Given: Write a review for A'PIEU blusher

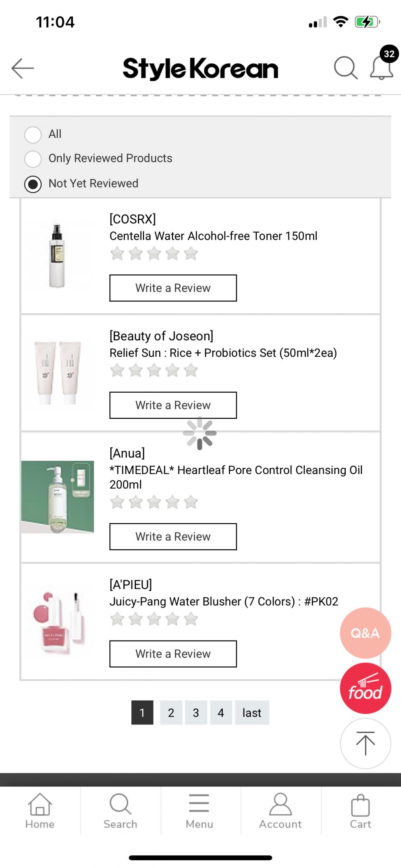Looking at the screenshot, I should click(x=173, y=654).
